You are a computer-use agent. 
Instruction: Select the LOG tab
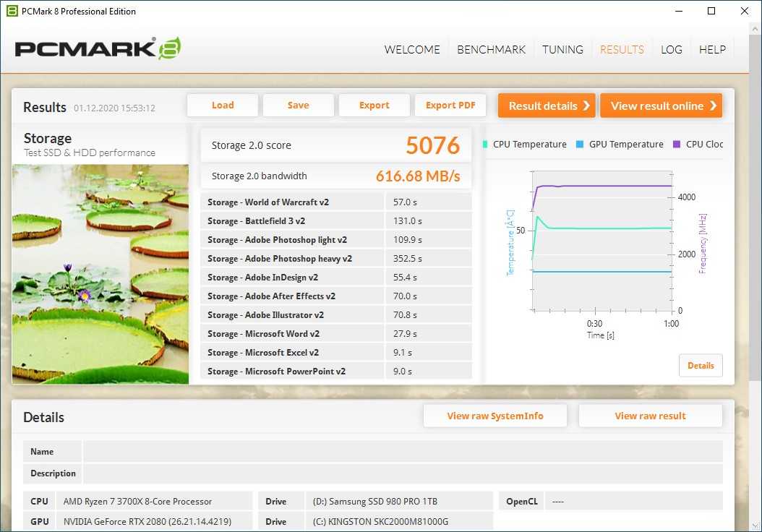point(671,50)
